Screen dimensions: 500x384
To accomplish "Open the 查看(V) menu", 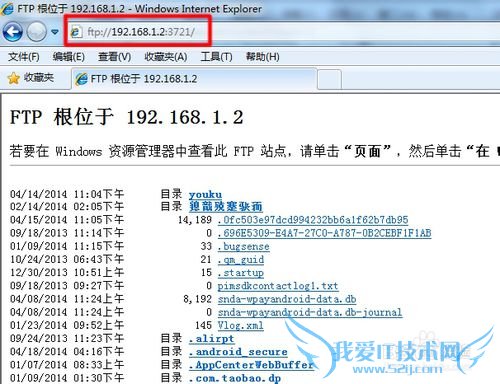I will (x=114, y=57).
